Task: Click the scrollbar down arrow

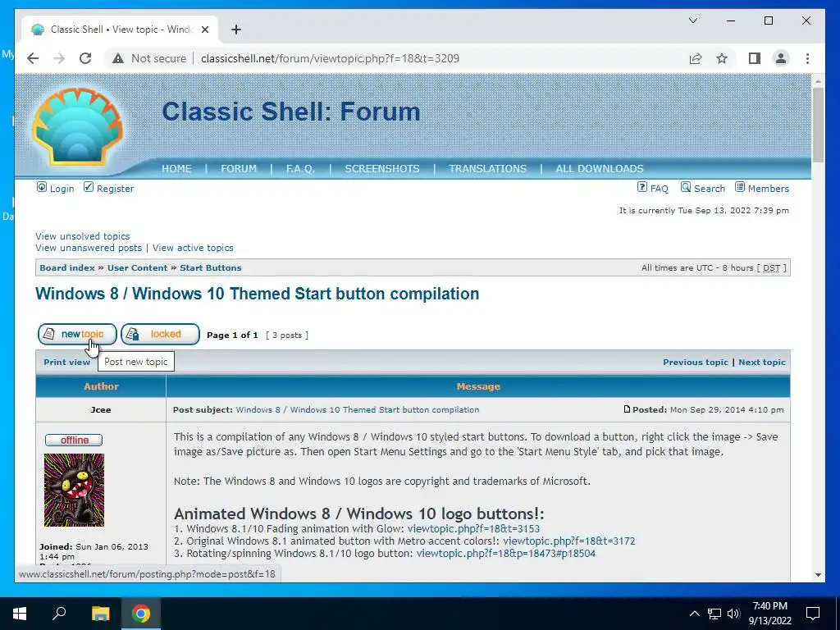Action: tap(818, 575)
